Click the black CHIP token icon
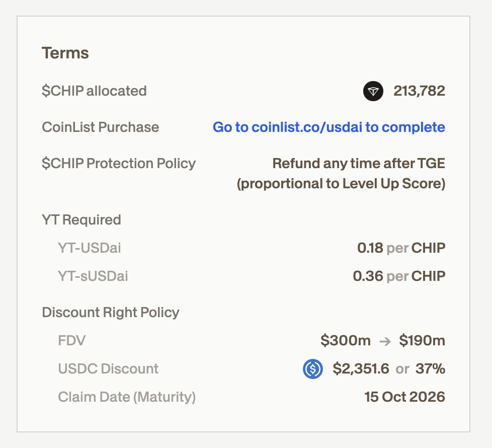This screenshot has height=448, width=492. 373,91
